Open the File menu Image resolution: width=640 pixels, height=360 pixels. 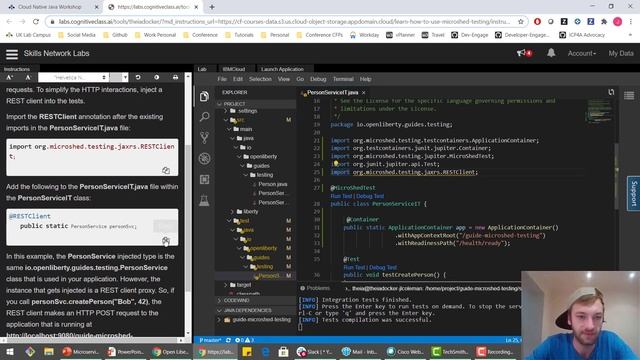pos(222,79)
